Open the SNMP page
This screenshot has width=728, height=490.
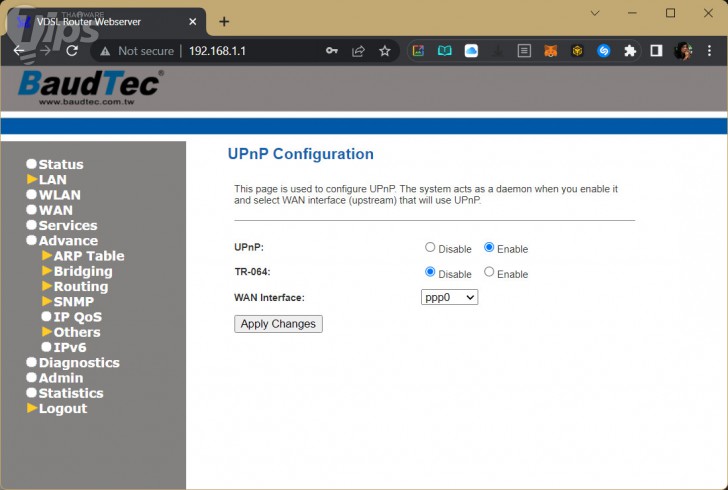tap(73, 302)
